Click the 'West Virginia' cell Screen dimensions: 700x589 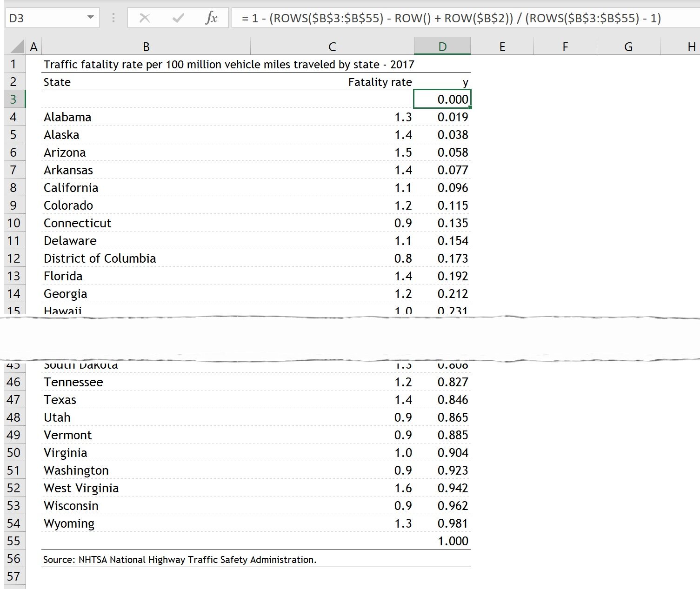point(146,488)
